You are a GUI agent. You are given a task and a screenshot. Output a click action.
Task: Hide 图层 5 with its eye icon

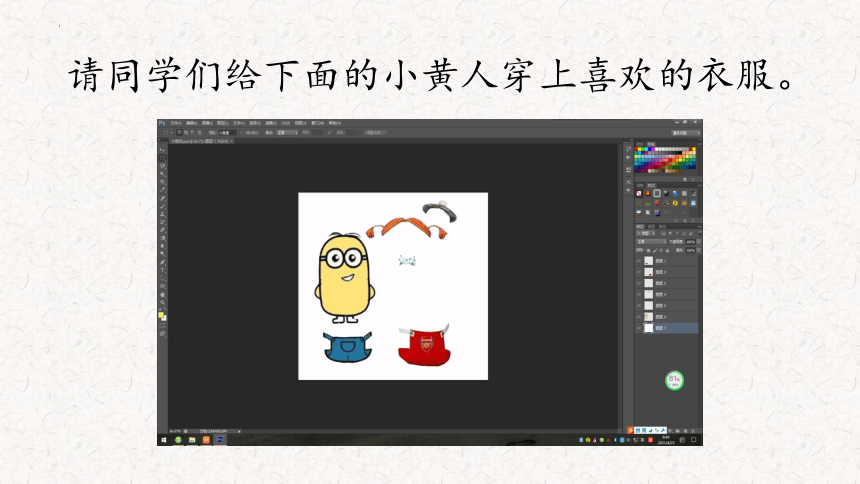point(638,306)
